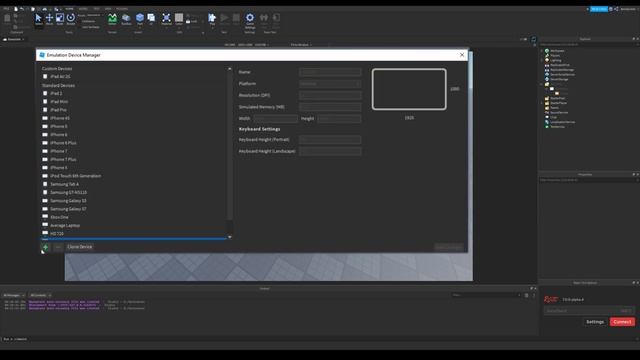Viewport: 640px width, 360px height.
Task: Click the red Connect button
Action: click(622, 322)
